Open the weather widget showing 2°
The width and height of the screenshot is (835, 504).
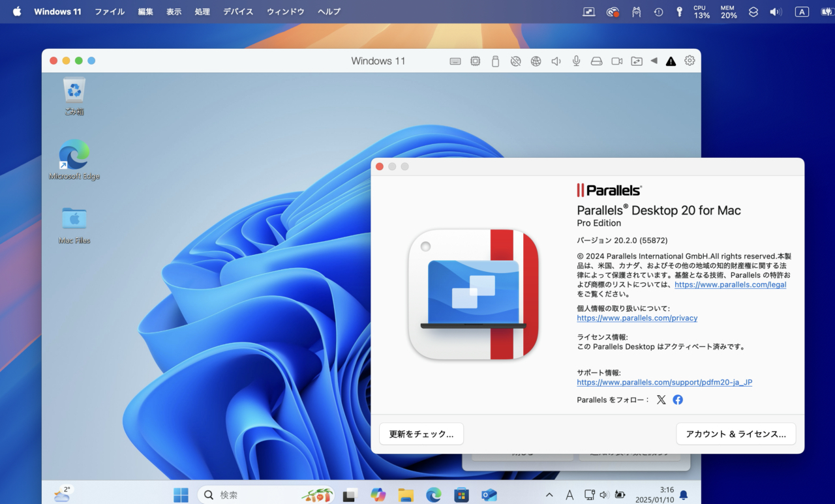tap(63, 494)
